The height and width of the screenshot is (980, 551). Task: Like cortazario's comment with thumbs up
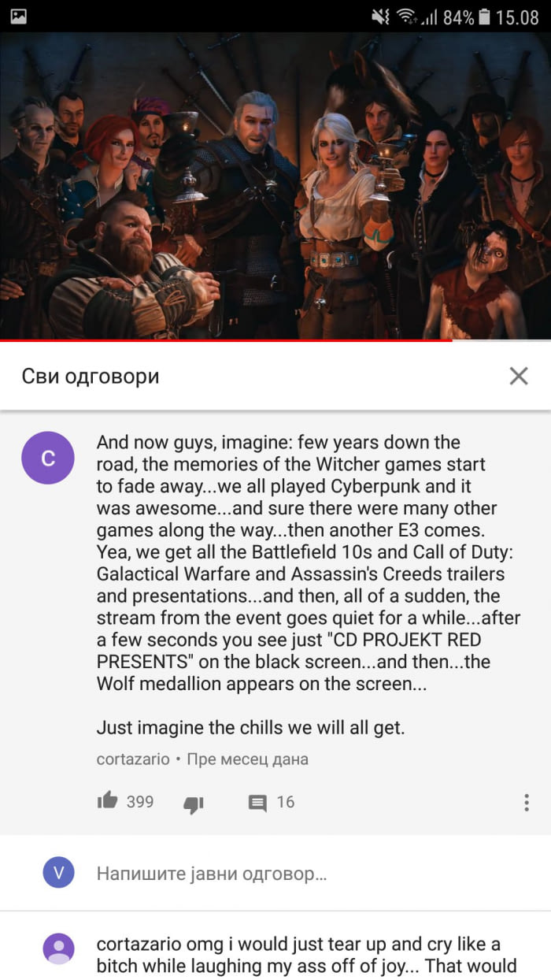pos(107,801)
